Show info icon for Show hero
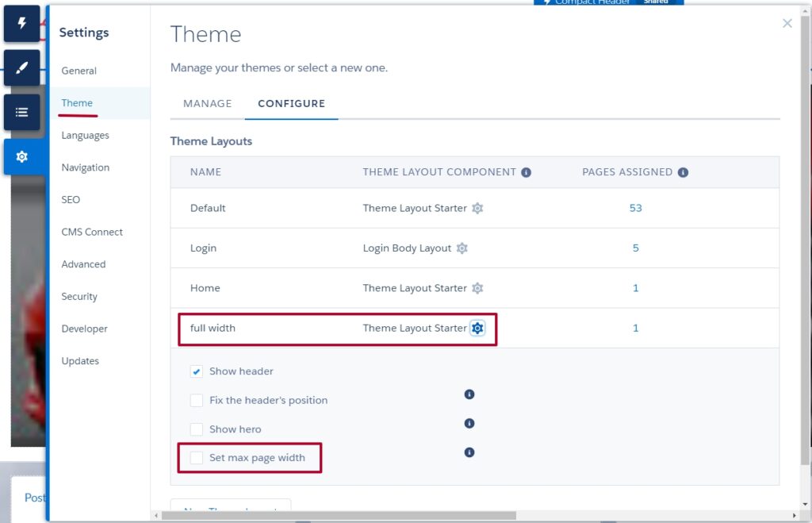 coord(469,424)
